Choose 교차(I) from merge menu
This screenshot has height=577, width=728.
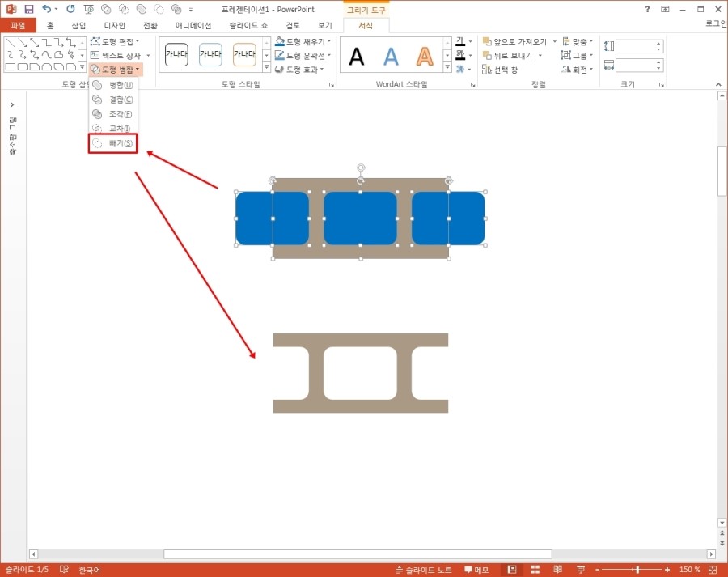click(113, 128)
